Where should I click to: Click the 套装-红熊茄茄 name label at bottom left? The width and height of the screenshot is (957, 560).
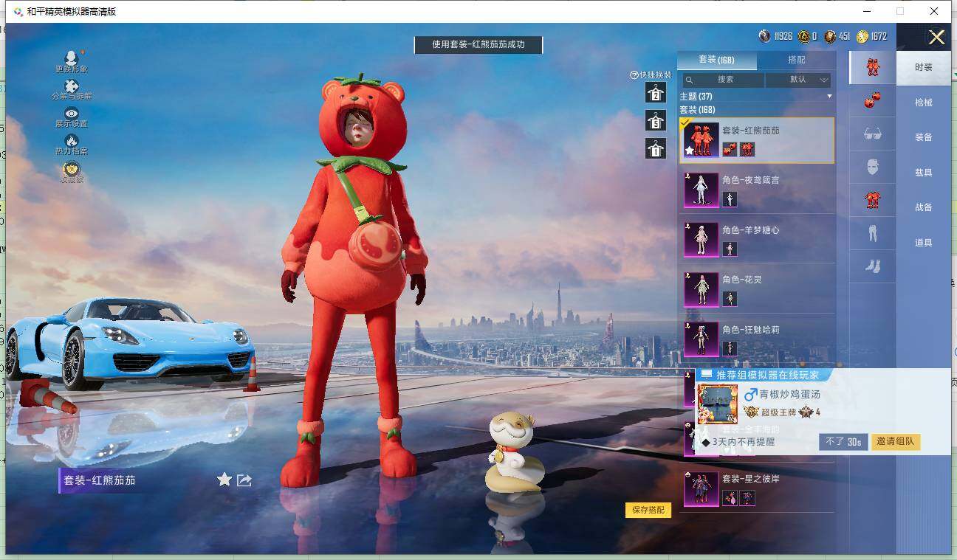(100, 480)
